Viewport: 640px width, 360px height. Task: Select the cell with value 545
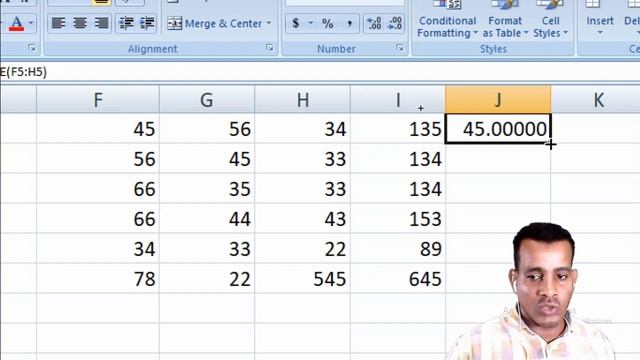(302, 279)
